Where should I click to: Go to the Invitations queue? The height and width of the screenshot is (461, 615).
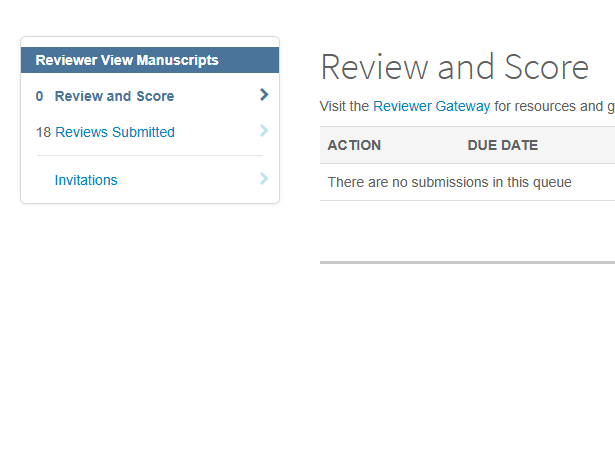coord(86,180)
